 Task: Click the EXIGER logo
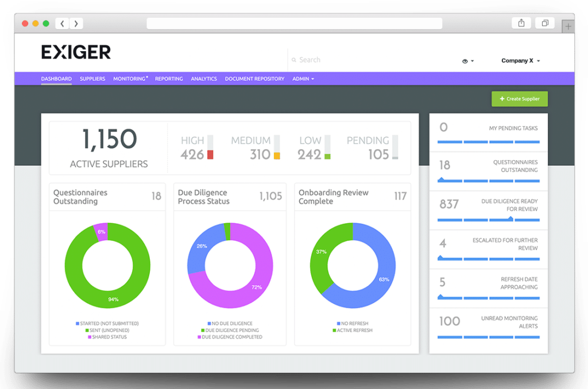pos(76,52)
